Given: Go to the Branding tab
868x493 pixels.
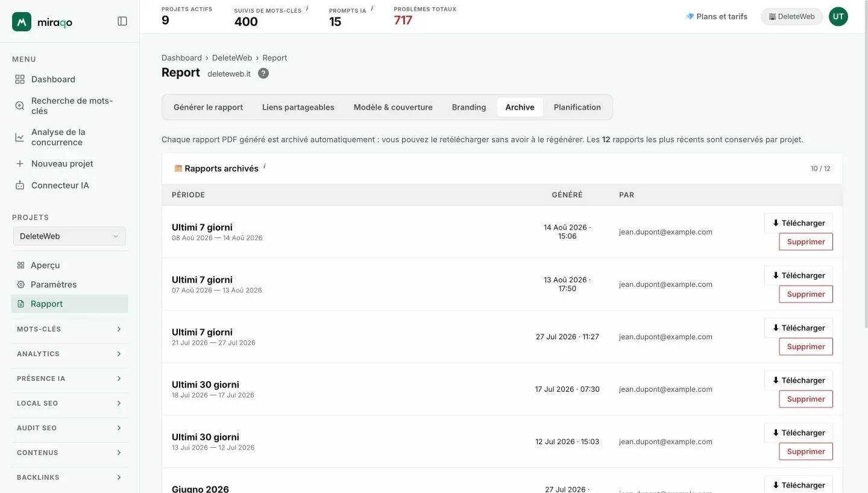Looking at the screenshot, I should pos(469,107).
